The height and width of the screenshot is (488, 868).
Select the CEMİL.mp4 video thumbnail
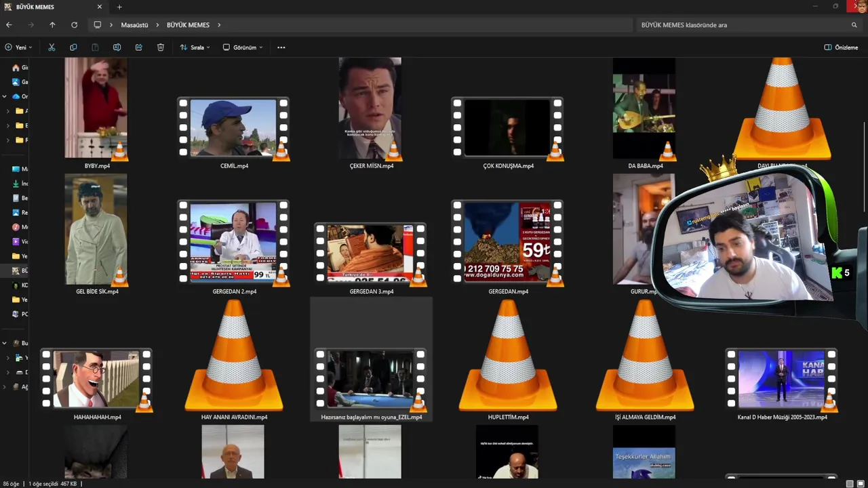click(x=233, y=127)
